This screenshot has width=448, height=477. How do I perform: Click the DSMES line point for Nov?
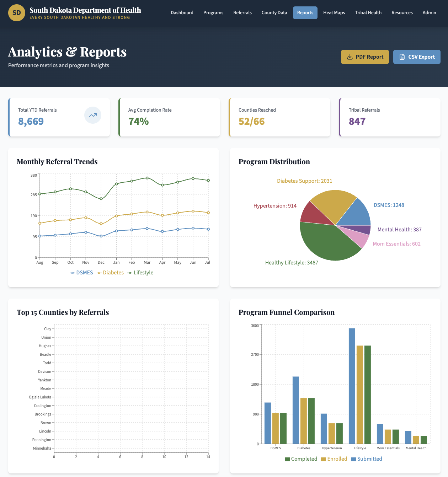pyautogui.click(x=86, y=232)
